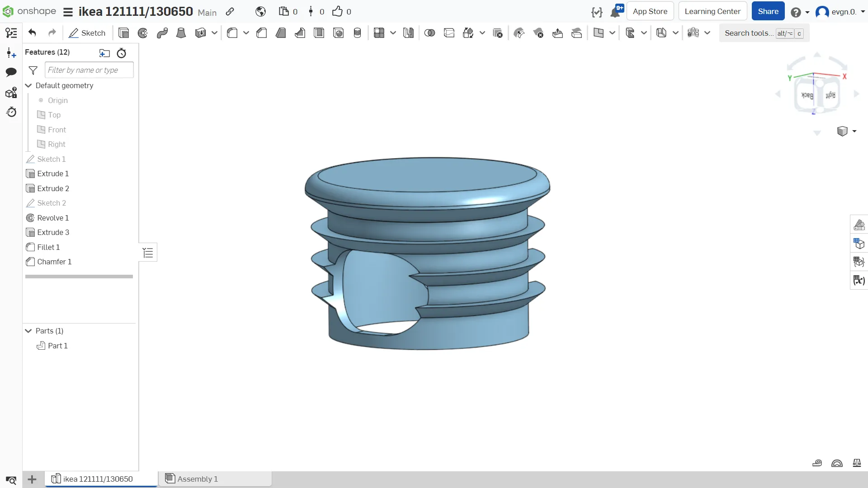Open the Learning Center link
This screenshot has width=868, height=488.
(x=712, y=11)
